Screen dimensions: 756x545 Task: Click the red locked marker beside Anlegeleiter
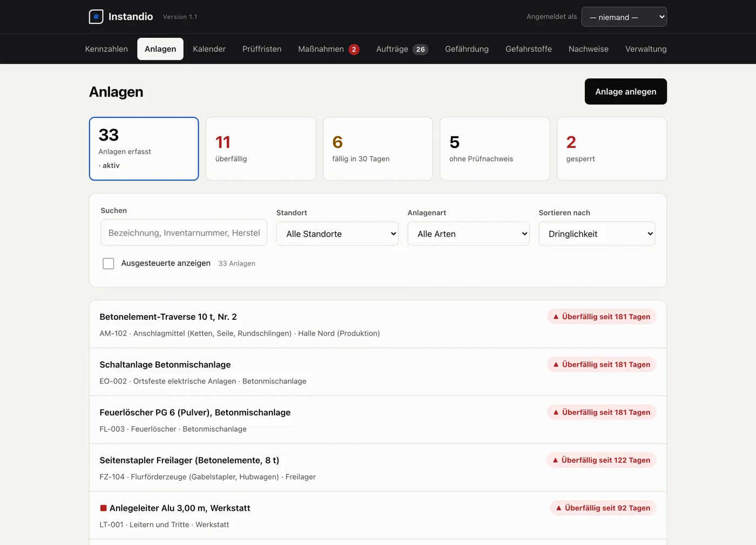(x=103, y=508)
